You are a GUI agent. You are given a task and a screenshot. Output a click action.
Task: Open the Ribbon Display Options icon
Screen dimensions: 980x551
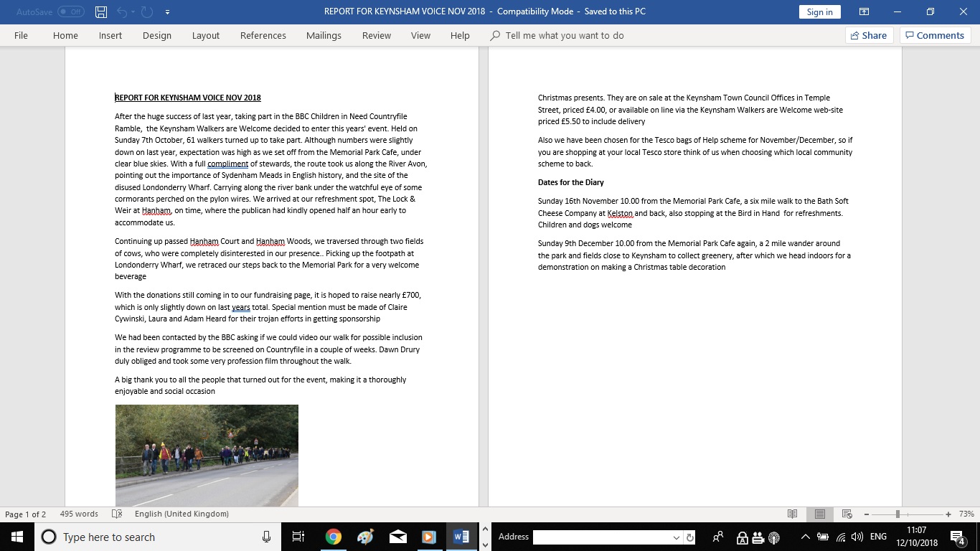point(864,12)
